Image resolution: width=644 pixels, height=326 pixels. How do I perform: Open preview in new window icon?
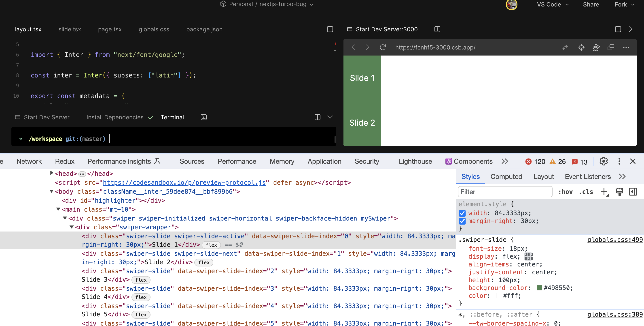point(611,47)
